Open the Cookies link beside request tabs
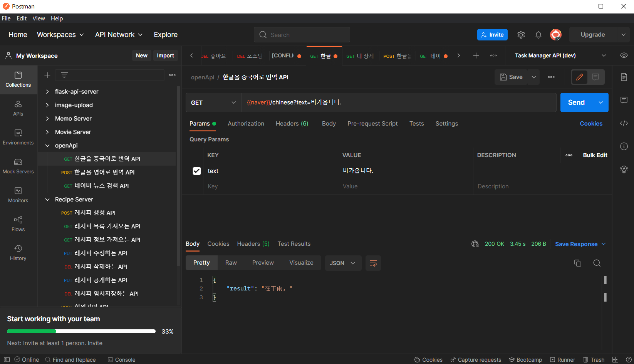The width and height of the screenshot is (634, 364). click(x=591, y=124)
